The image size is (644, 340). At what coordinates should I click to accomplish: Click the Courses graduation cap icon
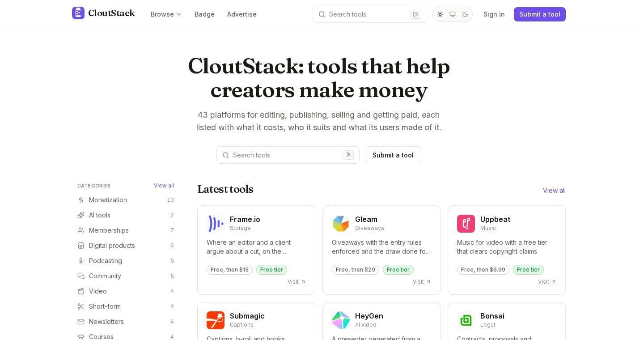81,337
